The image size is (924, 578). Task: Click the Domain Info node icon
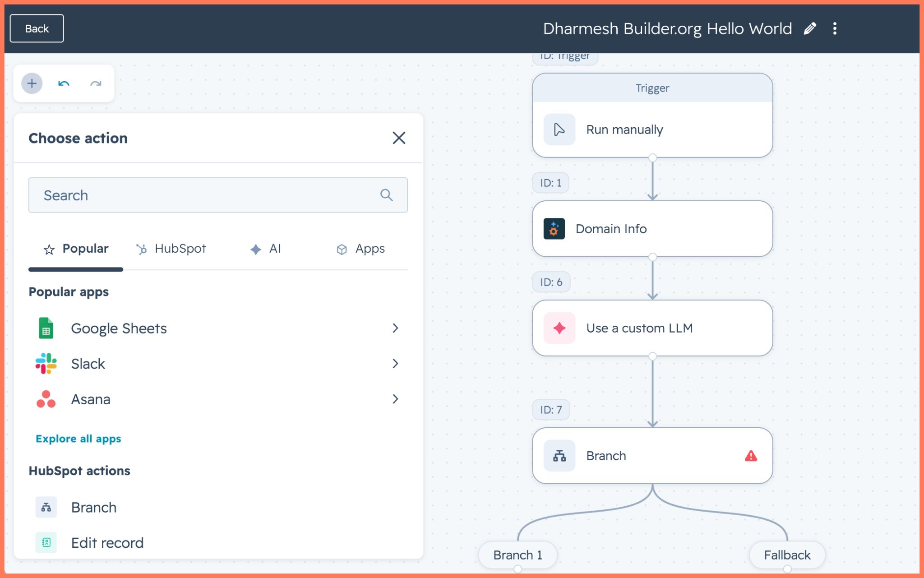point(554,229)
